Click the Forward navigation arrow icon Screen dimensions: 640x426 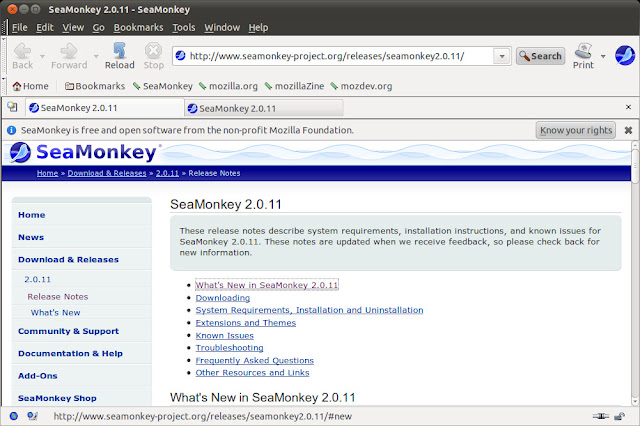coord(69,51)
